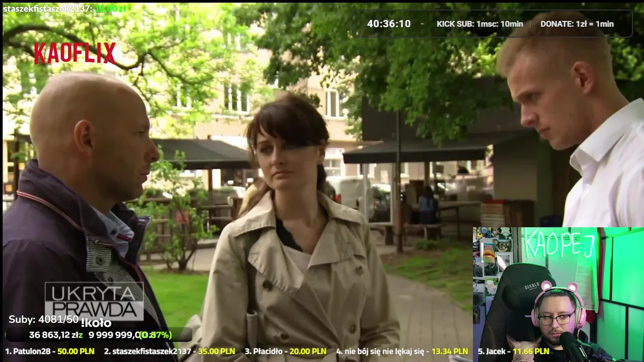Screen dimensions: 644x362
Task: Click the streamer webcam overlay
Action: tap(558, 294)
